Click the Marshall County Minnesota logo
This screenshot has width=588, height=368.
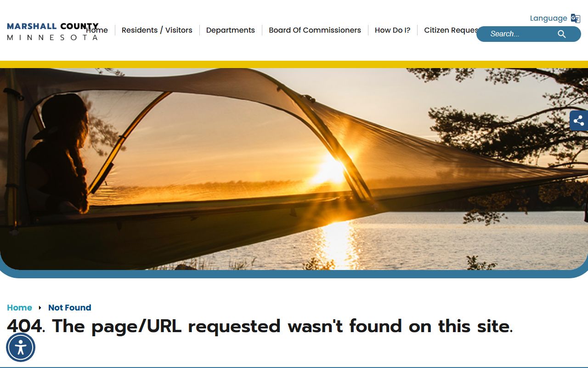pyautogui.click(x=53, y=32)
